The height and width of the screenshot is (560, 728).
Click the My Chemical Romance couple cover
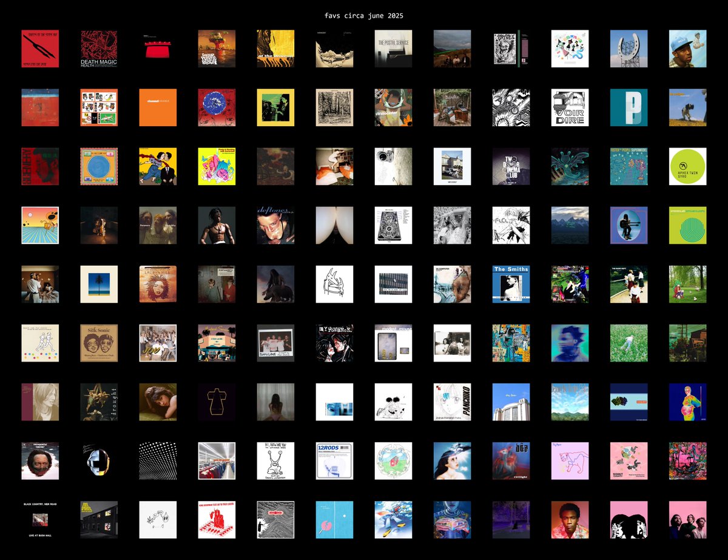(x=334, y=343)
